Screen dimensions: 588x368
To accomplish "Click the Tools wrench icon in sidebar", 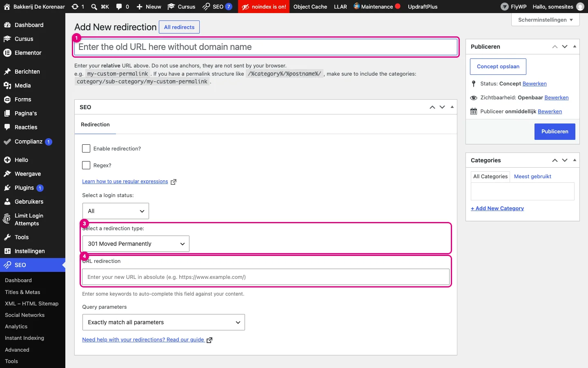I will [x=7, y=237].
